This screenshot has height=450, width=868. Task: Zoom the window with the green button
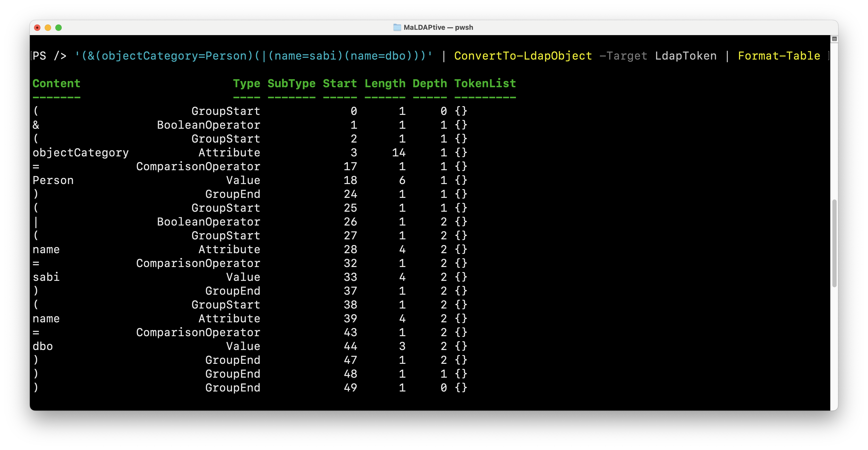(x=59, y=28)
